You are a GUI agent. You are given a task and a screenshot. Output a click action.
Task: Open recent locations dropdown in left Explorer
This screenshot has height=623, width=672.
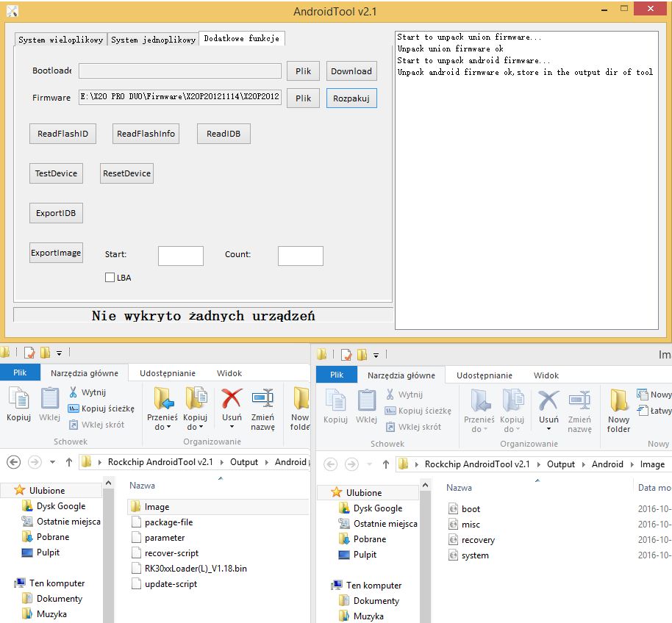(x=52, y=462)
